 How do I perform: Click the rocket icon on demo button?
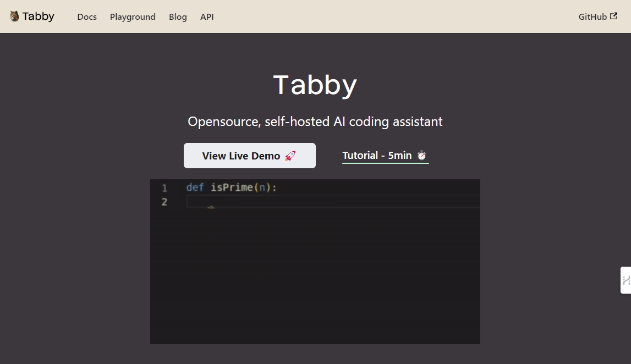click(290, 156)
